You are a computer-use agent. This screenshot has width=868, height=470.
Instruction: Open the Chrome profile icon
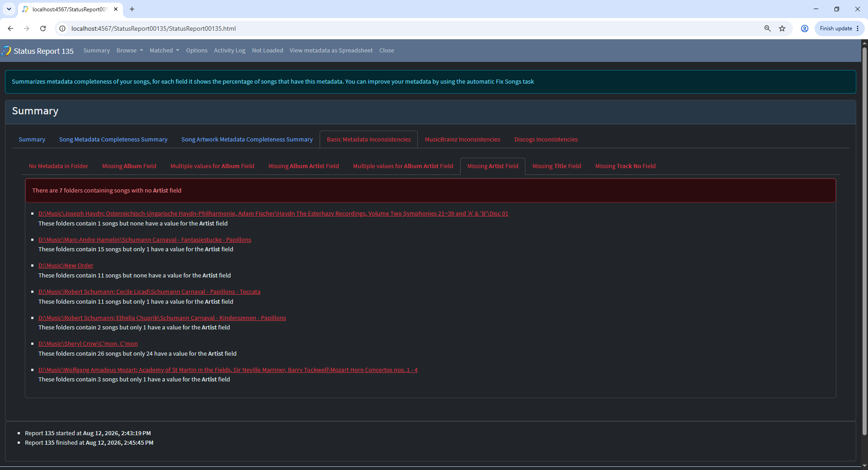pyautogui.click(x=805, y=28)
